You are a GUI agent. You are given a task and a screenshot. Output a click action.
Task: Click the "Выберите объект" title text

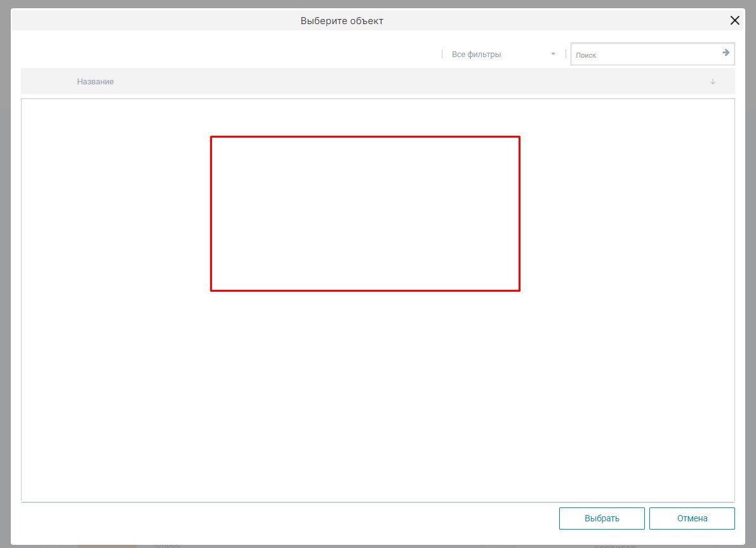pyautogui.click(x=342, y=21)
